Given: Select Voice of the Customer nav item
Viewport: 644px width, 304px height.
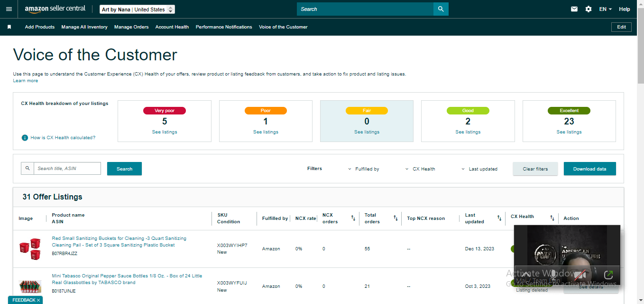Looking at the screenshot, I should point(283,27).
